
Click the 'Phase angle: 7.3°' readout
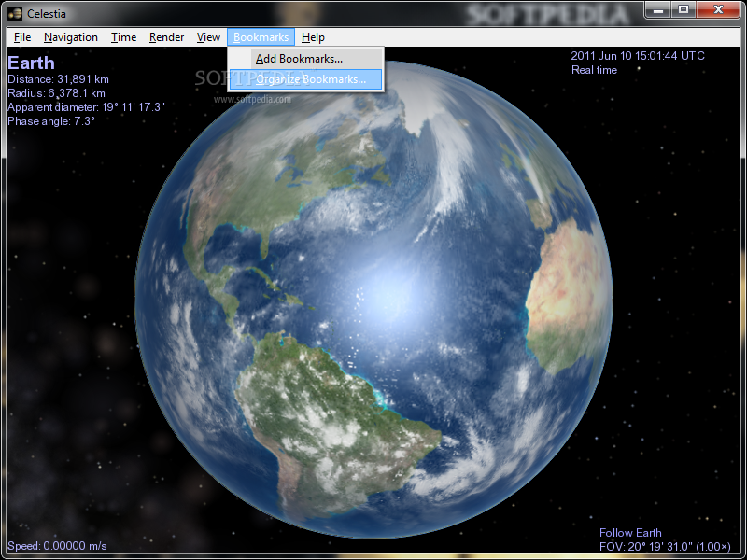(x=51, y=121)
